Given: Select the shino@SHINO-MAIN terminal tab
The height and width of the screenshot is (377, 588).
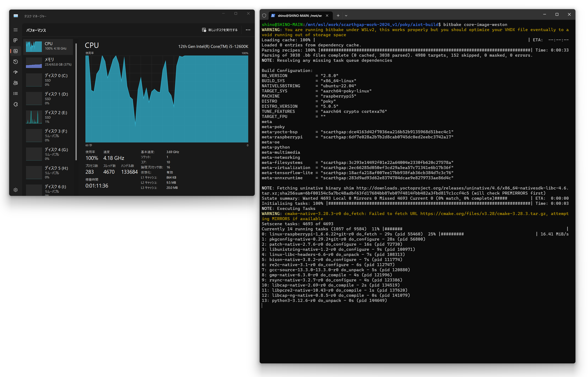Looking at the screenshot, I should tap(299, 16).
